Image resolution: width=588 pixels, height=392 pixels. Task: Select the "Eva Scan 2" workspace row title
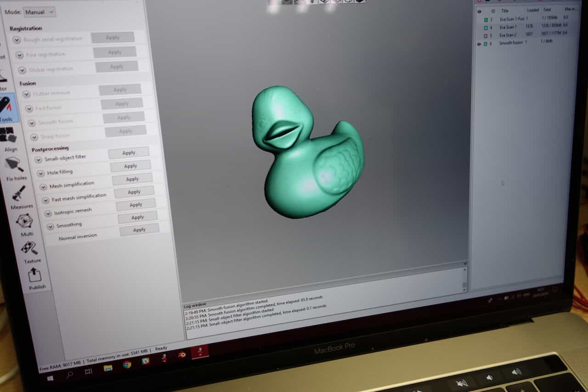508,35
